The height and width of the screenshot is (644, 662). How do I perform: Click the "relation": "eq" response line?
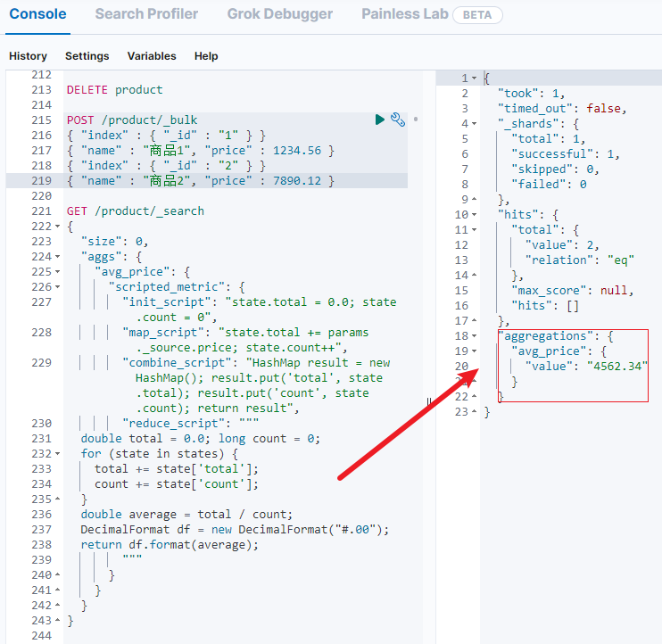tap(580, 260)
